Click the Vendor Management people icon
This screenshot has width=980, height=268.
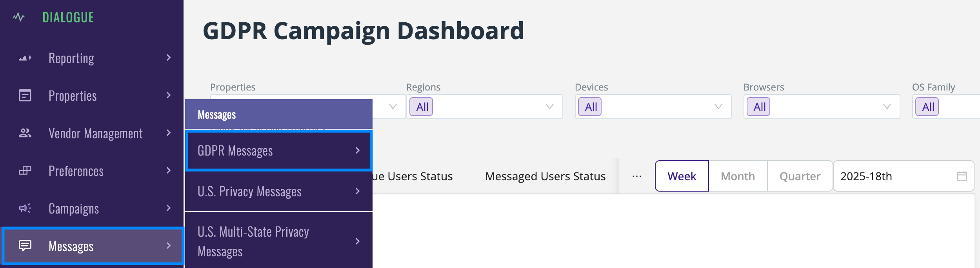pos(25,133)
